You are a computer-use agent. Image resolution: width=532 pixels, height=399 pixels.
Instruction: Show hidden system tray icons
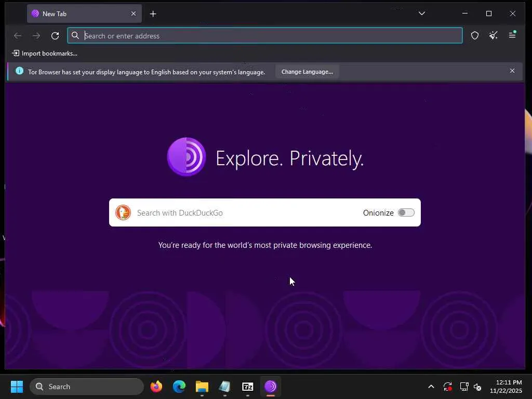pyautogui.click(x=431, y=387)
